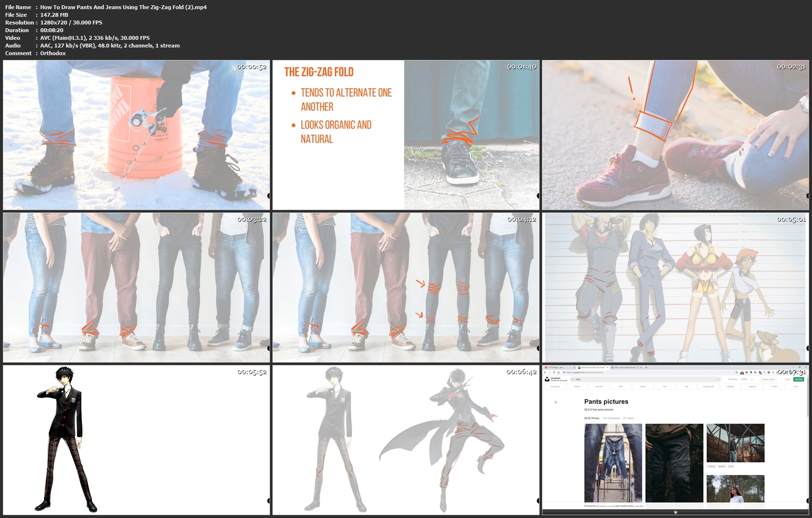
Task: Click the Unsplash search field containing 'pants'
Action: click(x=645, y=379)
